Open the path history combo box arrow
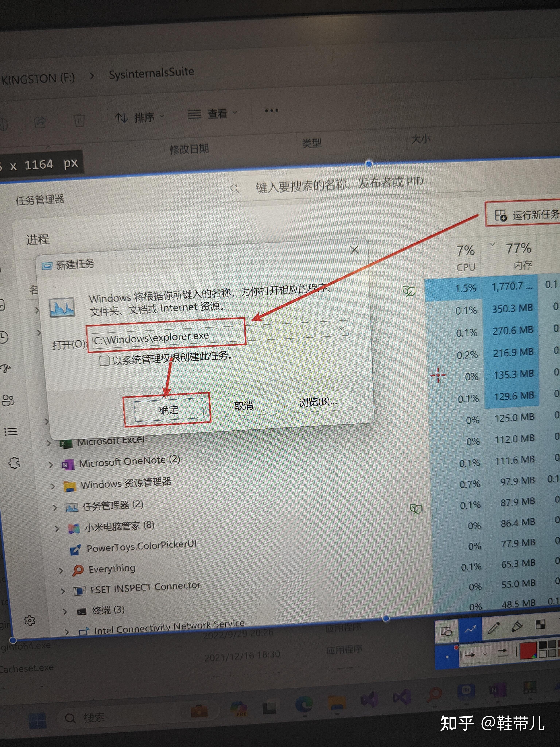This screenshot has height=747, width=560. point(342,328)
